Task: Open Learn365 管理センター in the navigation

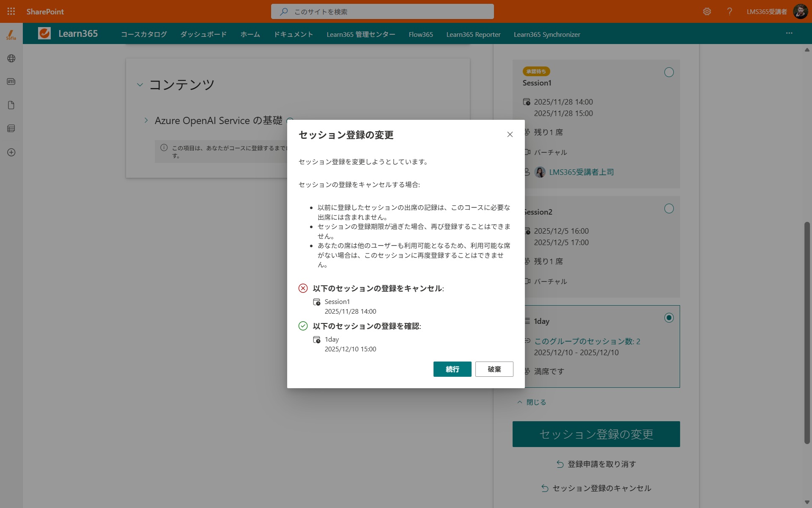Action: point(361,34)
